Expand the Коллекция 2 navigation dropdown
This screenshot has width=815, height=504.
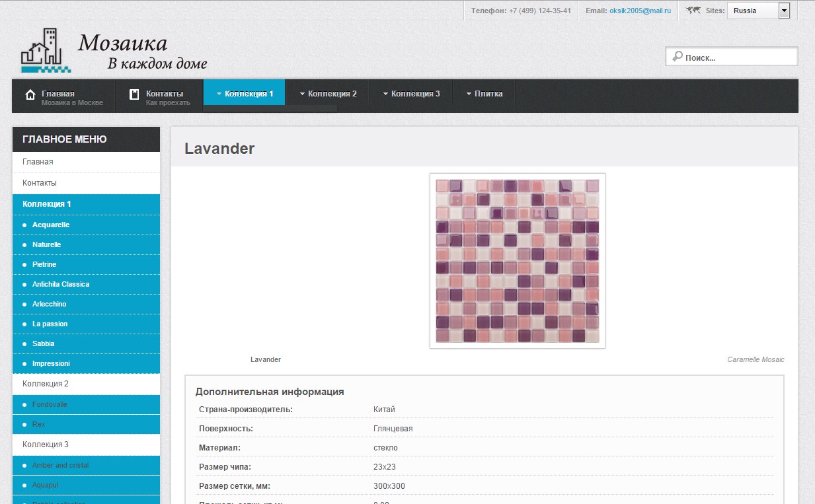[328, 94]
